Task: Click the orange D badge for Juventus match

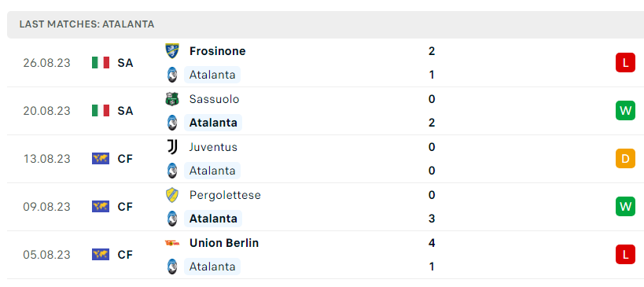Action: pyautogui.click(x=625, y=159)
